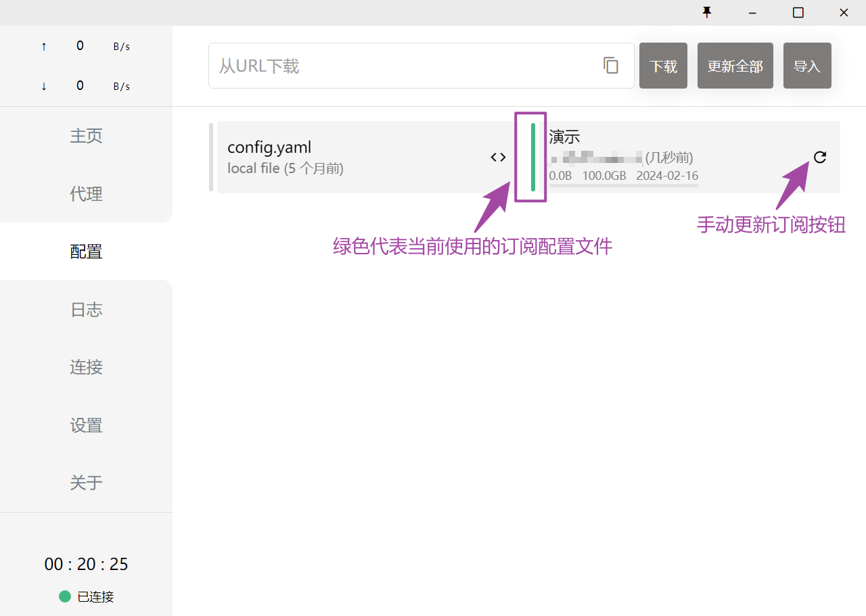Viewport: 866px width, 616px height.
Task: Click the 更新全部 update all button
Action: [735, 66]
